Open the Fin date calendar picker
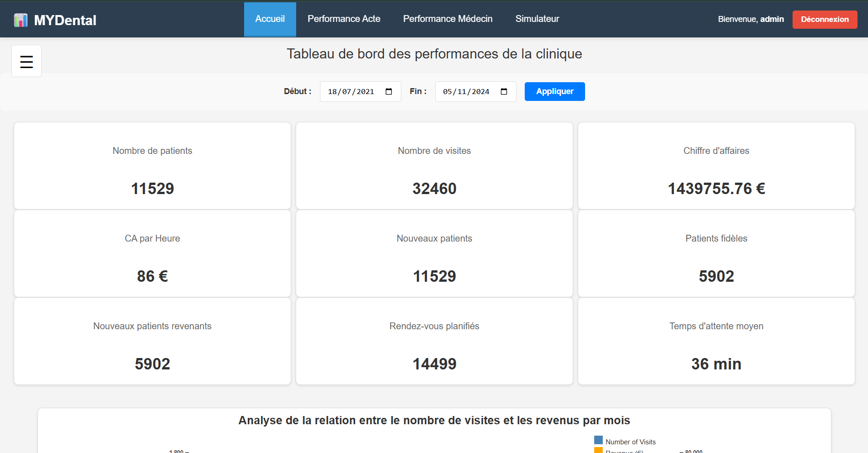Screen dimensions: 868x453 tap(504, 92)
